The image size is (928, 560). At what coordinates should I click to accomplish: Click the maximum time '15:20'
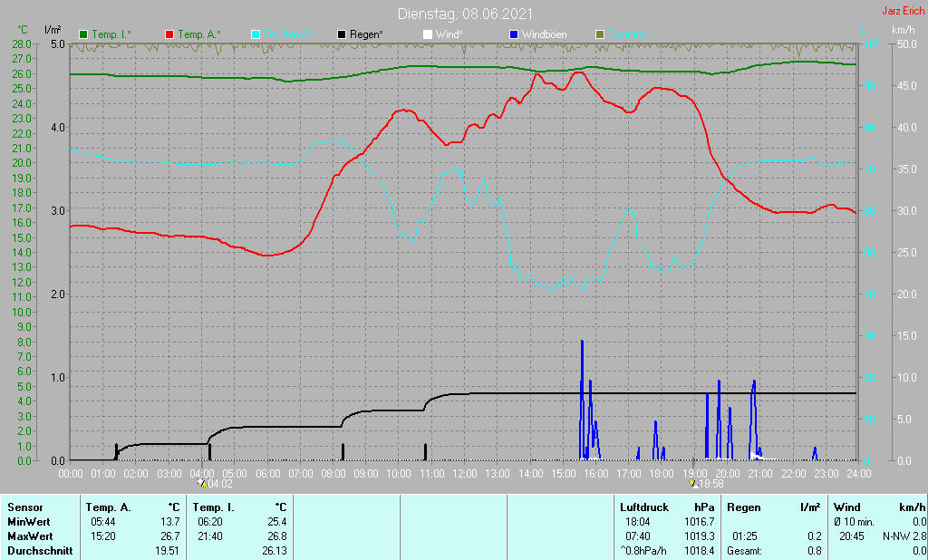pyautogui.click(x=103, y=536)
